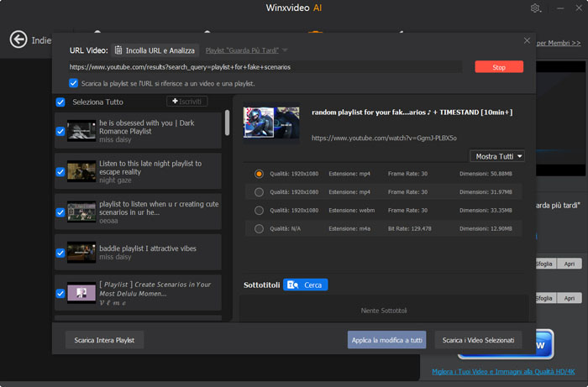This screenshot has height=387, width=588.
Task: Click 'Estensione: webm' in the format list
Action: click(x=352, y=211)
